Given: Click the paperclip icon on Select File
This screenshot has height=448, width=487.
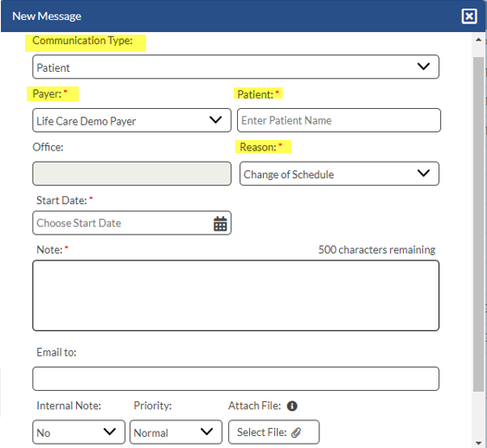Looking at the screenshot, I should 296,432.
